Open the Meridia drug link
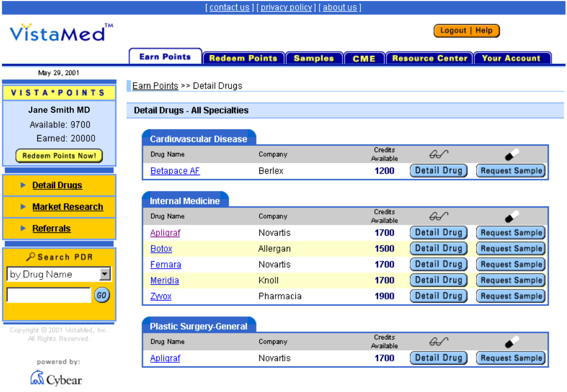 164,281
